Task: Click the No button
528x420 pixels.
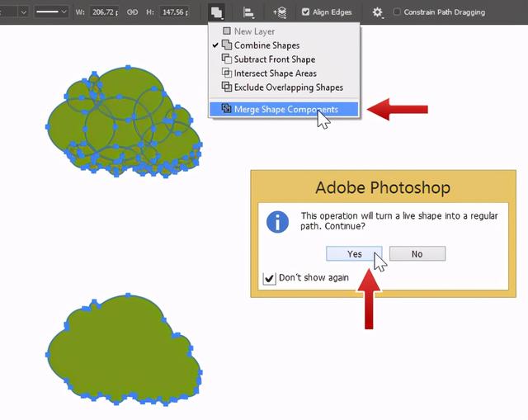Action: [x=417, y=253]
